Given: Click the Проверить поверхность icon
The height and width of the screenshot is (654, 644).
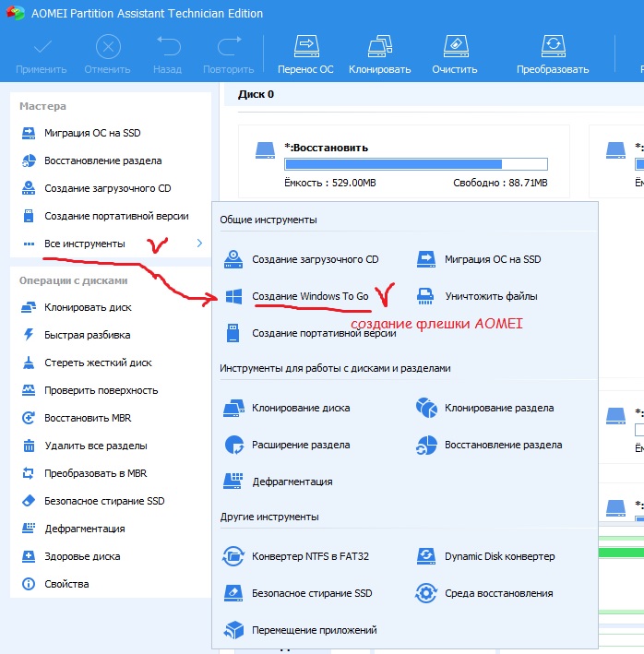Looking at the screenshot, I should coord(29,390).
